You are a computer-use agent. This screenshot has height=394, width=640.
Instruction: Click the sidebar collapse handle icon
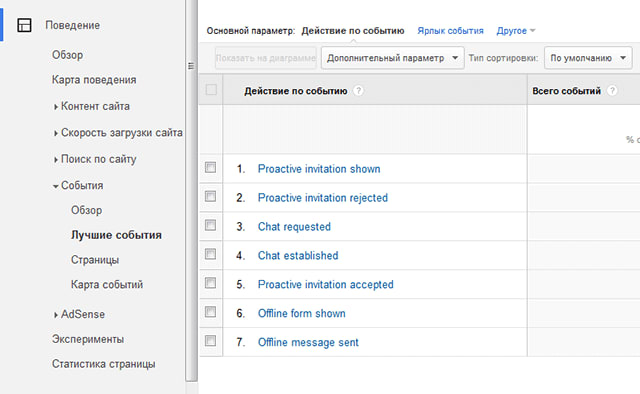point(191,66)
